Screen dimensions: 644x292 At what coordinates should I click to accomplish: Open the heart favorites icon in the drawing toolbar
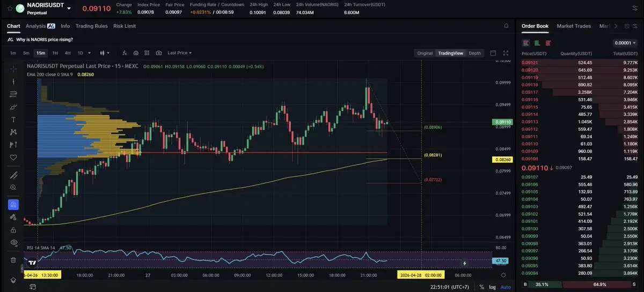tap(13, 158)
